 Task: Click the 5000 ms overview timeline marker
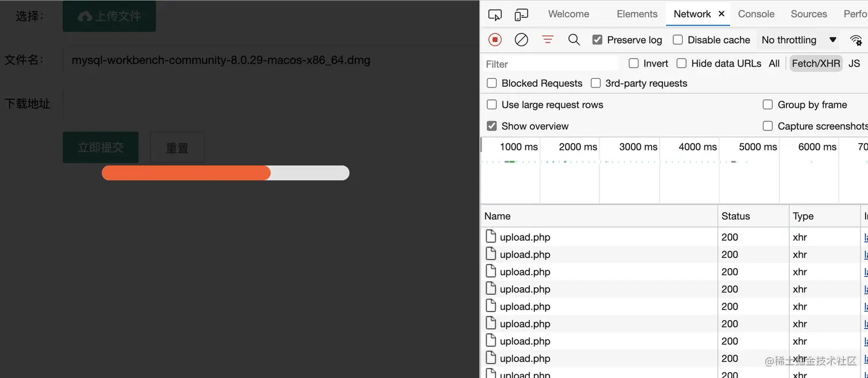(x=758, y=146)
